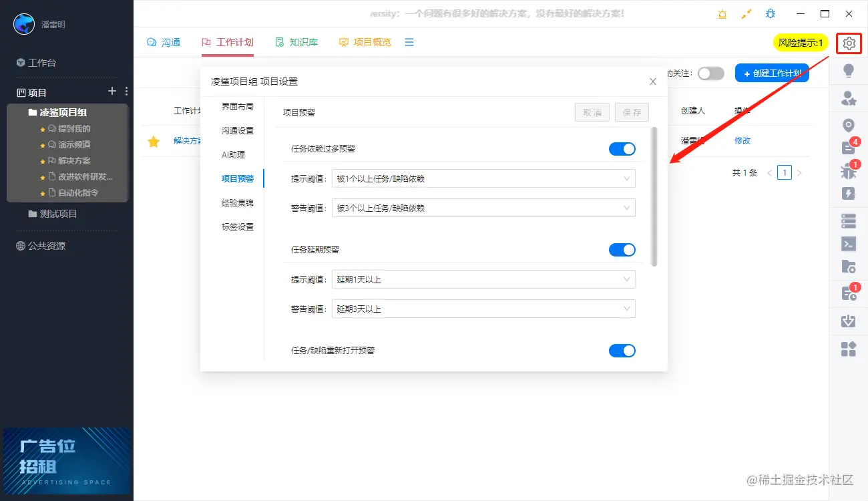Click the 修改 link

click(742, 141)
